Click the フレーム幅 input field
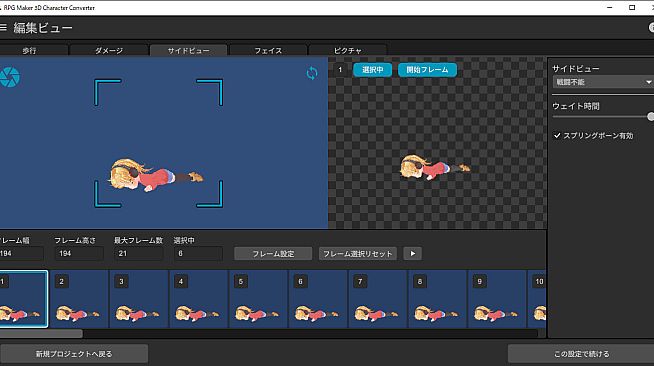The width and height of the screenshot is (654, 366). coord(22,253)
